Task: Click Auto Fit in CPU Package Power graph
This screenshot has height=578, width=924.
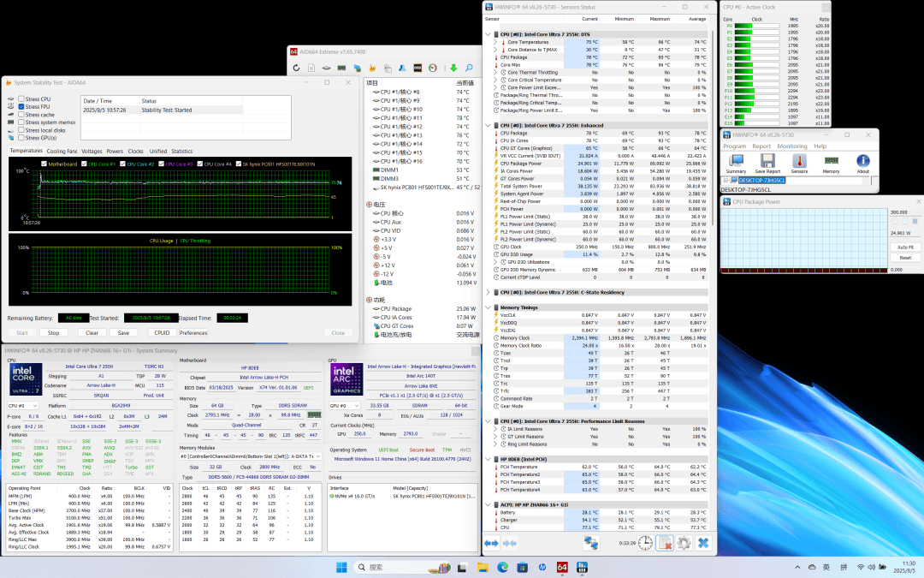Action: tap(904, 247)
